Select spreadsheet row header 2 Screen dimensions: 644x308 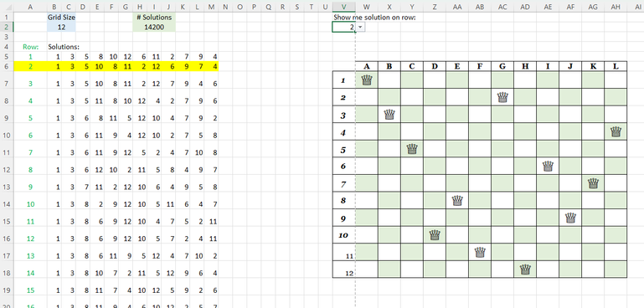coord(7,27)
